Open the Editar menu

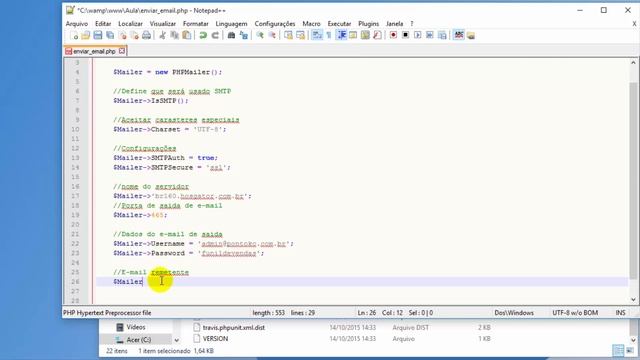[103, 24]
